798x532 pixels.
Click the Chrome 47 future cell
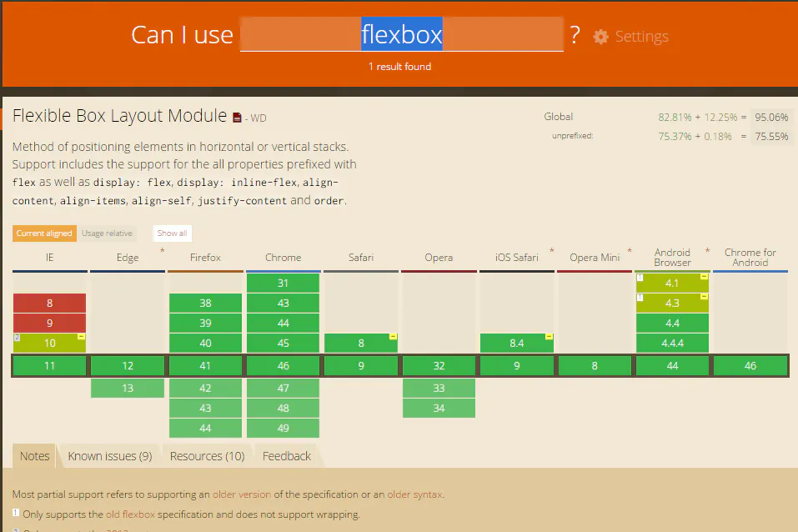coord(283,388)
